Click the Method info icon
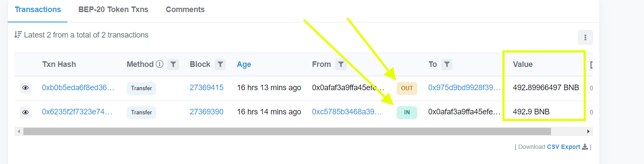The height and width of the screenshot is (164, 644). [160, 64]
